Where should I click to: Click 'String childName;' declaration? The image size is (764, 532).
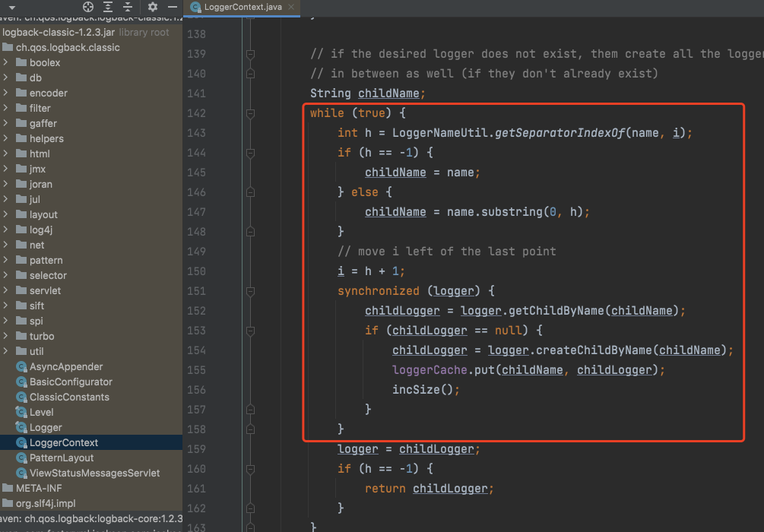coord(368,93)
